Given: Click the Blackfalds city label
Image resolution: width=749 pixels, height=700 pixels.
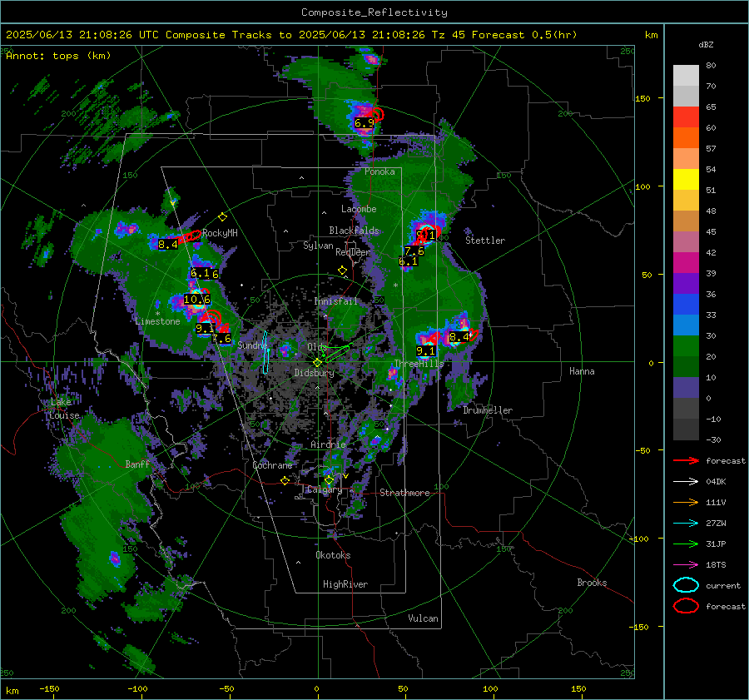Looking at the screenshot, I should point(354,231).
